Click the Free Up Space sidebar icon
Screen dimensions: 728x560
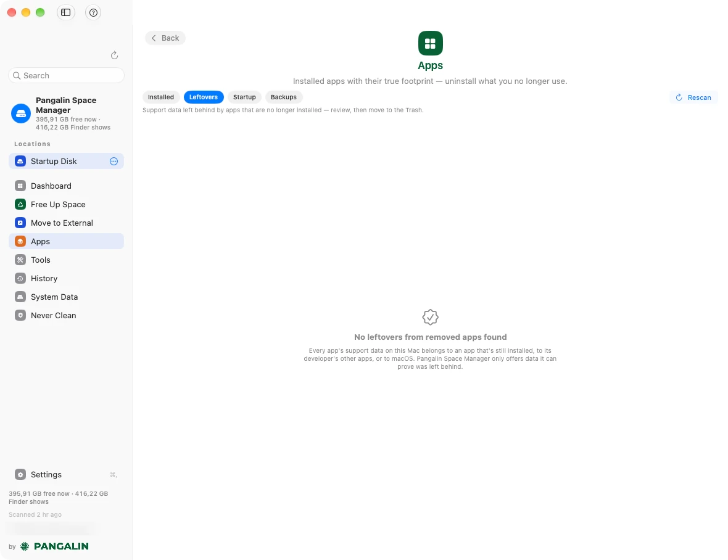pyautogui.click(x=20, y=205)
